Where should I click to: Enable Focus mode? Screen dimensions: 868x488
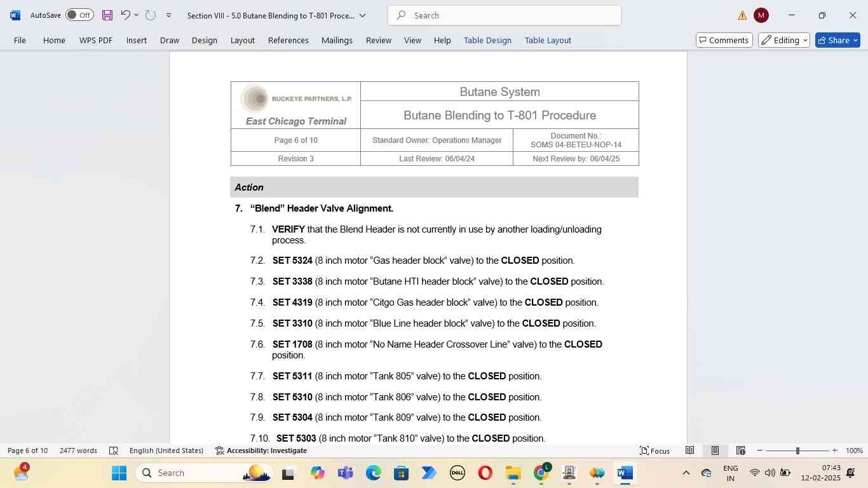point(654,451)
